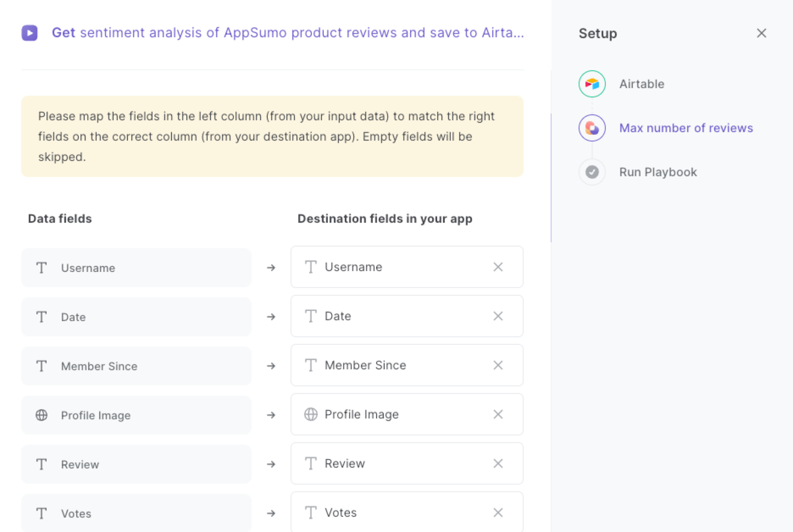
Task: Close the Setup panel
Action: (761, 33)
